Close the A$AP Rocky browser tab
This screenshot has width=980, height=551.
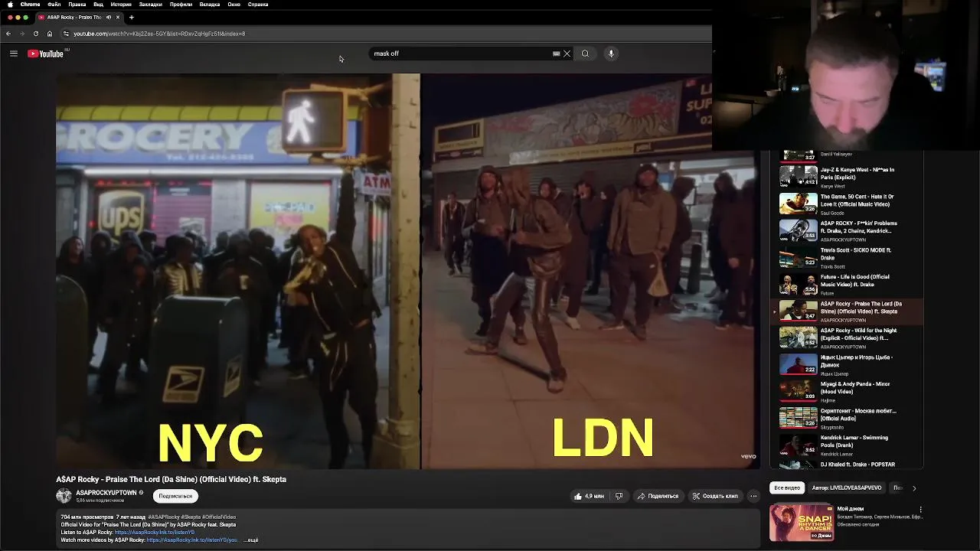[x=118, y=17]
